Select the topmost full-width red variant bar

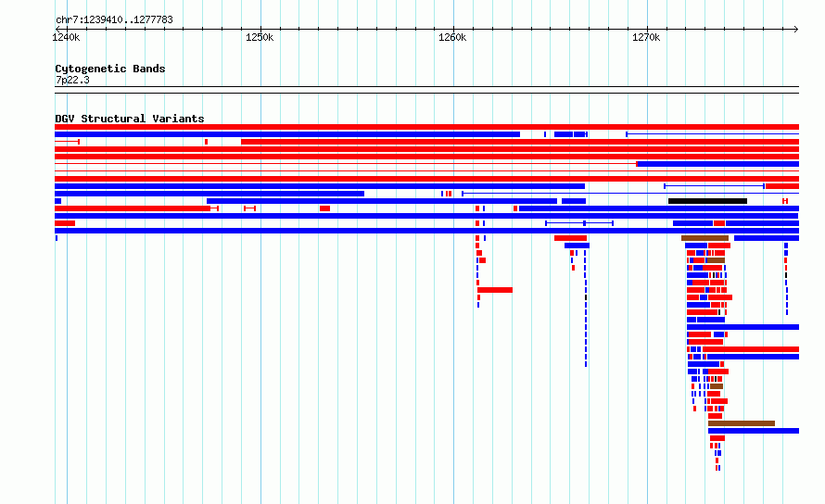click(x=426, y=127)
